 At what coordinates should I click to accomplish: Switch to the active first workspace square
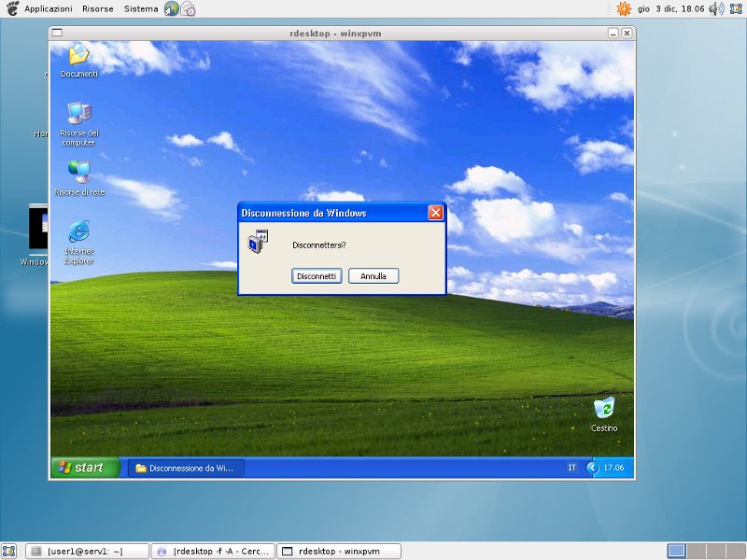coord(676,552)
